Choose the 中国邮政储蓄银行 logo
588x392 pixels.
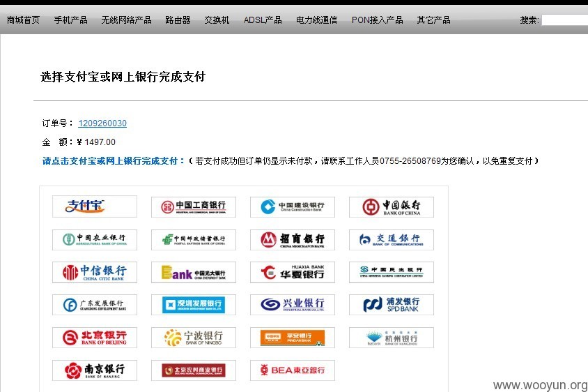[x=194, y=239]
